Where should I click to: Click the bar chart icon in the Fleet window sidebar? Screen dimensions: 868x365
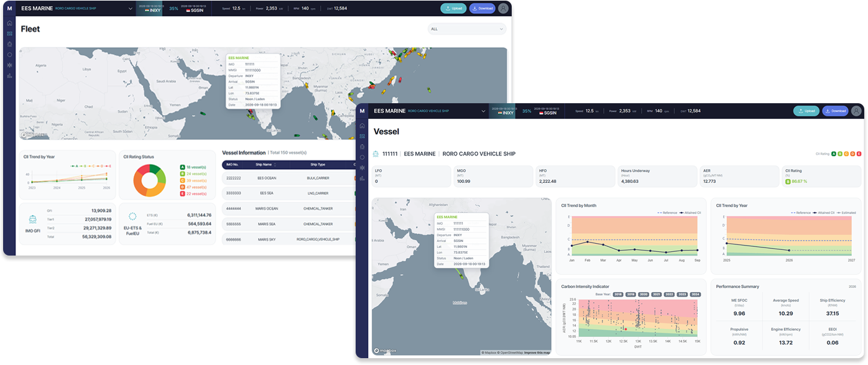click(9, 75)
